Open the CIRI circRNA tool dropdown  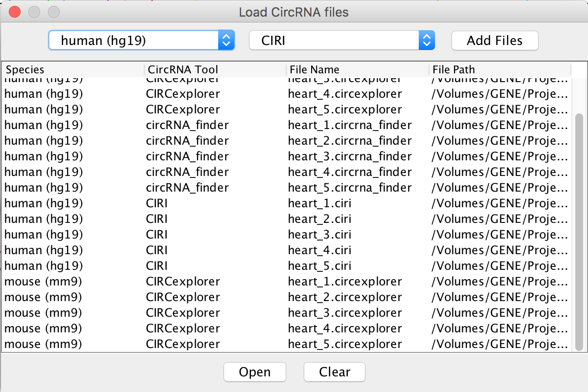(341, 41)
